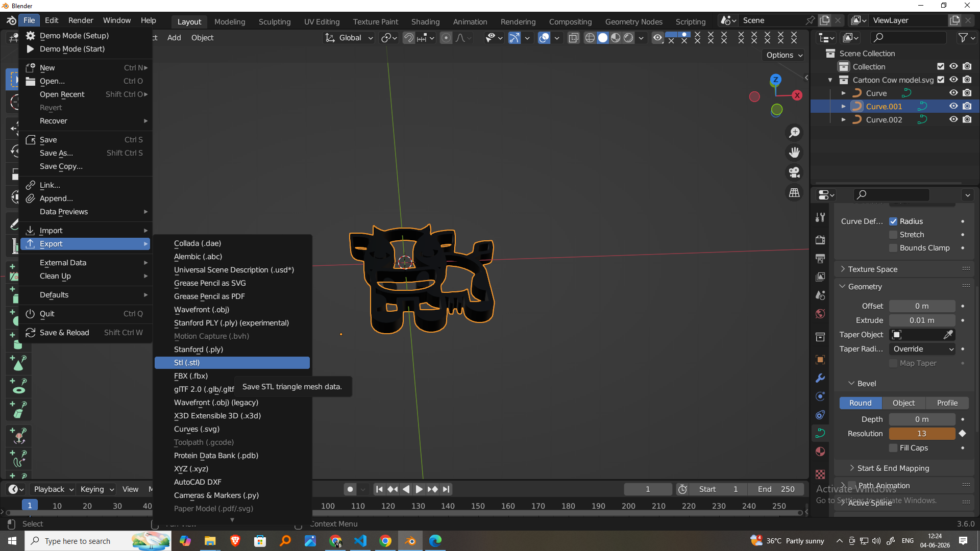This screenshot has height=551, width=980.
Task: Choose Stl (.stl) export option
Action: coord(232,363)
